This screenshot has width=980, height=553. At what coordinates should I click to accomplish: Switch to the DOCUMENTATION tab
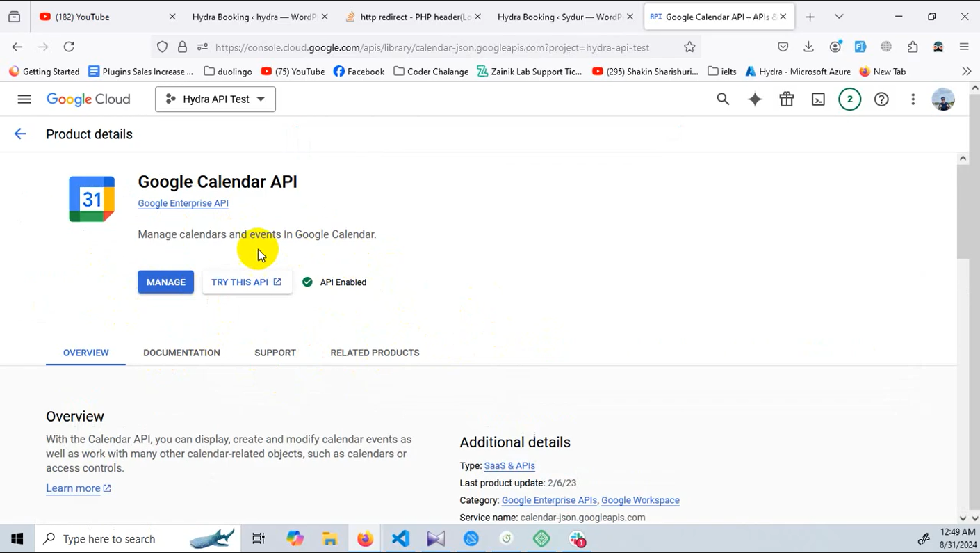coord(181,353)
